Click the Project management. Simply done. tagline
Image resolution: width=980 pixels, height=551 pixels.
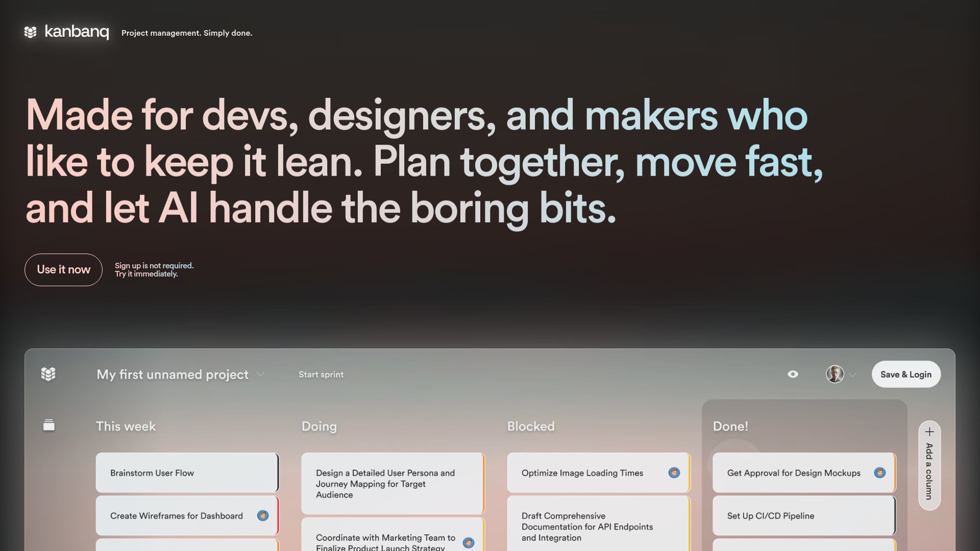click(187, 33)
